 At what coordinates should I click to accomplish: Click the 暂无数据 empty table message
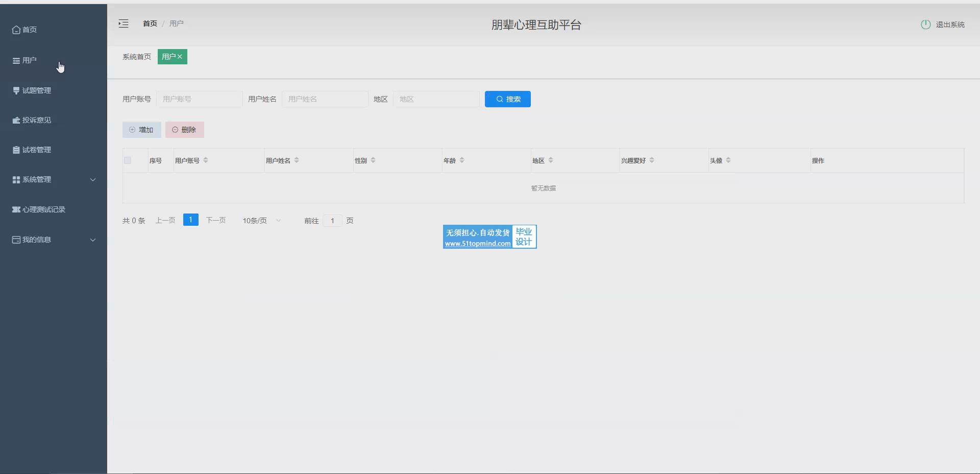544,188
